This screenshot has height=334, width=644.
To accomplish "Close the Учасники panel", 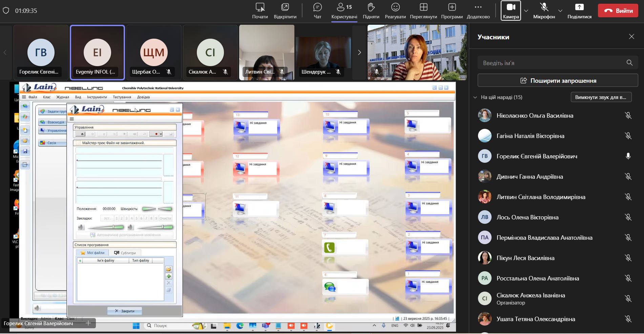I will click(x=631, y=37).
